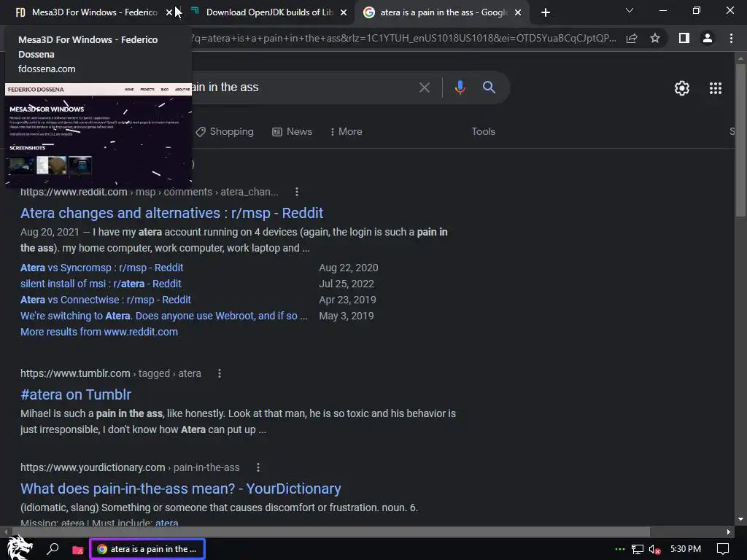This screenshot has height=560, width=747.
Task: Select the Chrome atera taskbar button
Action: 147,549
